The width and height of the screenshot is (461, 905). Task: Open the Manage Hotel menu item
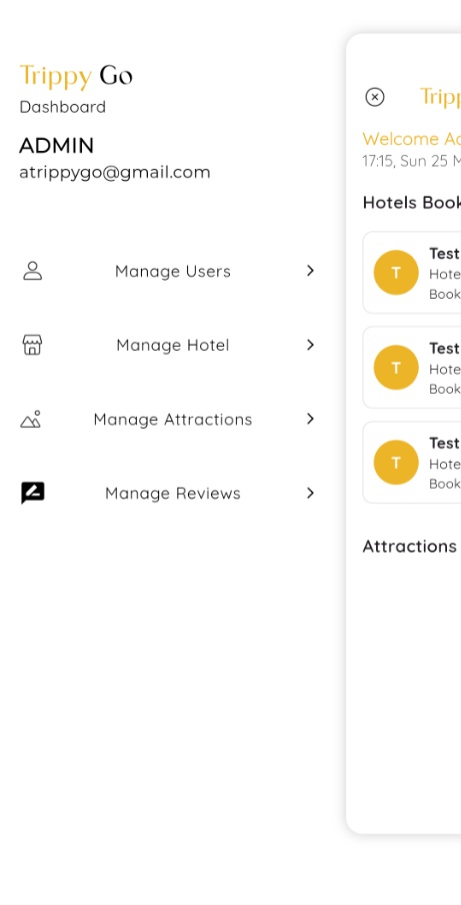[168, 345]
